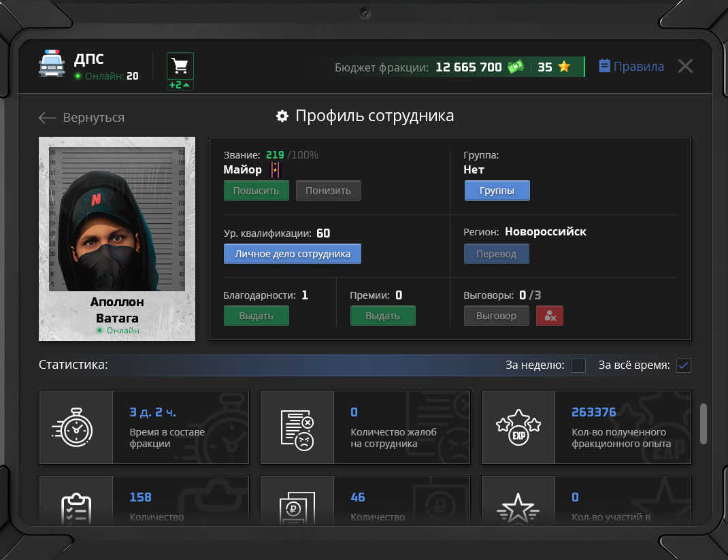Open the Правила rules link
The height and width of the screenshot is (560, 728).
coord(631,66)
